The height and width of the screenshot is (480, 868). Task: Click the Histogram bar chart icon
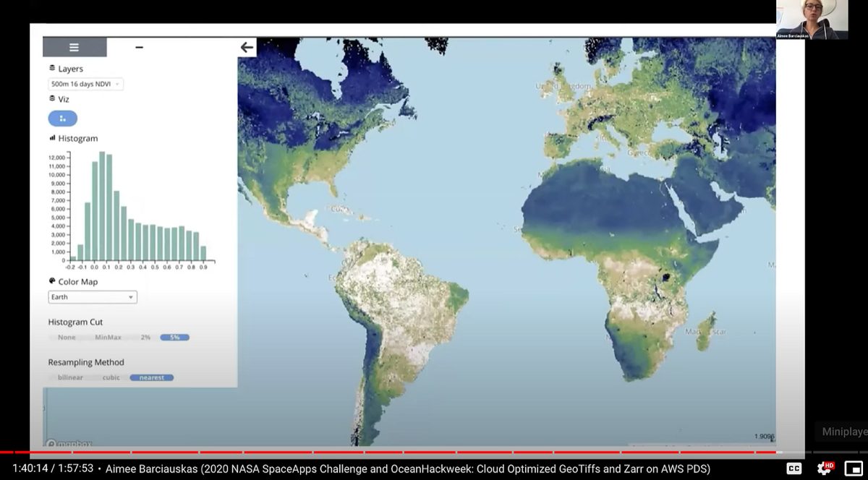(52, 138)
